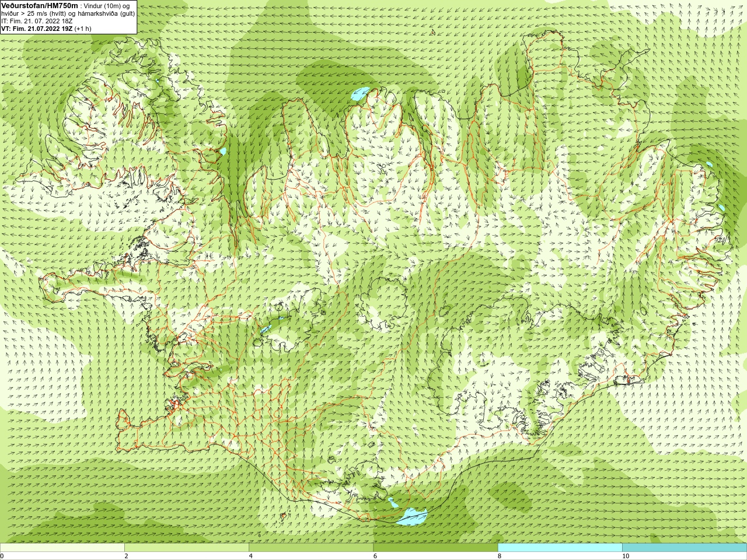Click the 'VT: Fim. 21.07.2022 19Z' valid time
Image resolution: width=747 pixels, height=560 pixels.
point(37,28)
